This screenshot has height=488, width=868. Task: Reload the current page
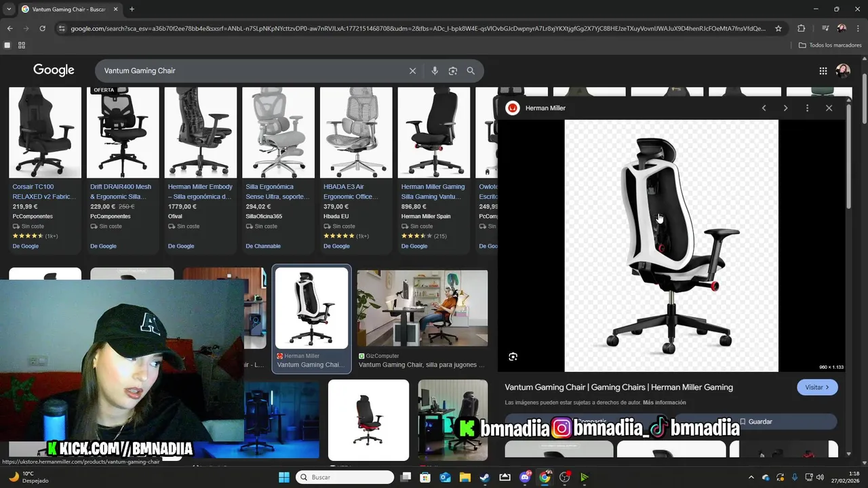pos(42,28)
